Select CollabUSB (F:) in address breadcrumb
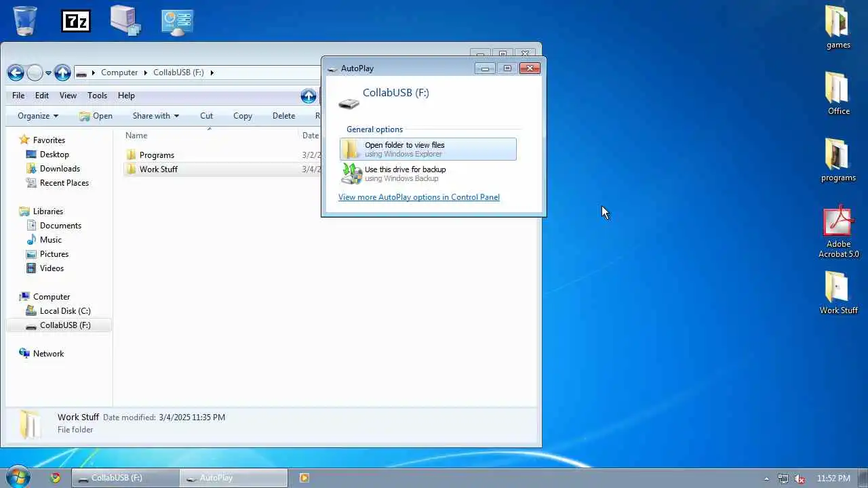Viewport: 868px width, 488px height. 178,73
